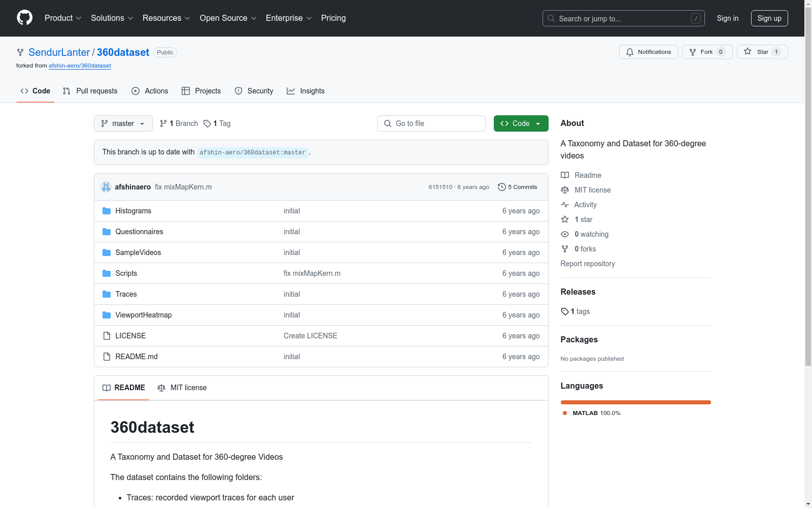Click the ViewportHeatmap folder icon

[107, 315]
